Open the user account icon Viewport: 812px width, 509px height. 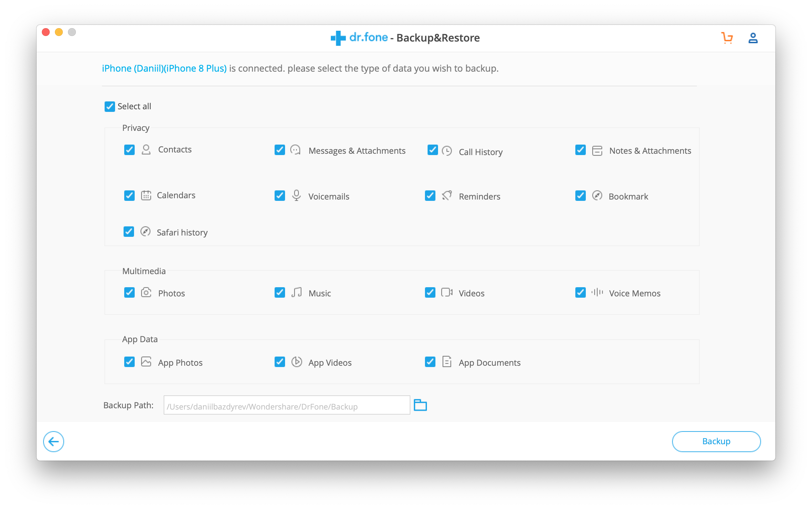(x=753, y=38)
